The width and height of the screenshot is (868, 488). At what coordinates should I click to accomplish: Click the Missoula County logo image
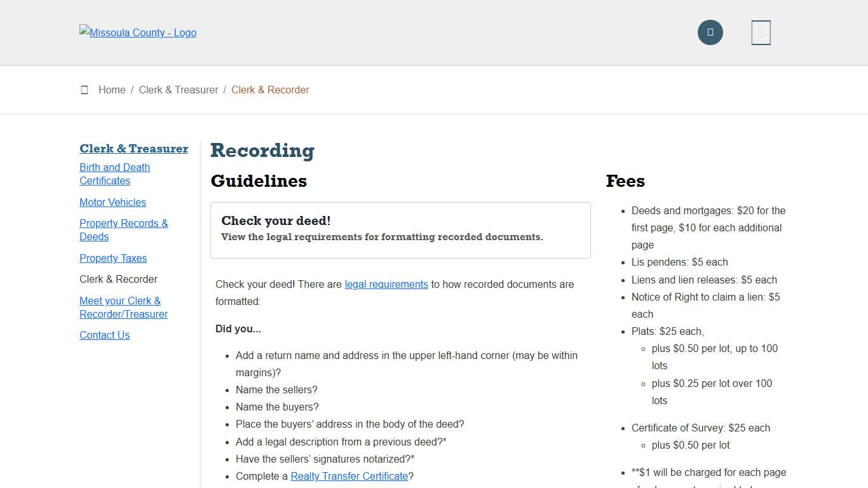pos(138,32)
